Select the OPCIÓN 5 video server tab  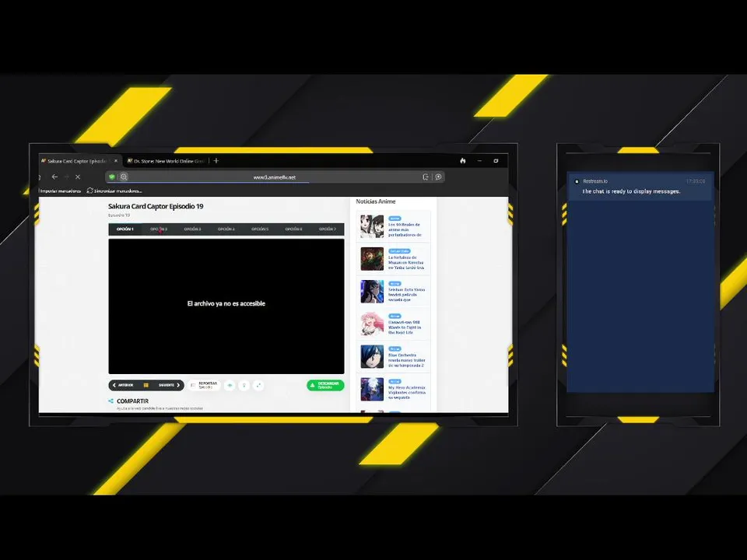click(x=260, y=229)
